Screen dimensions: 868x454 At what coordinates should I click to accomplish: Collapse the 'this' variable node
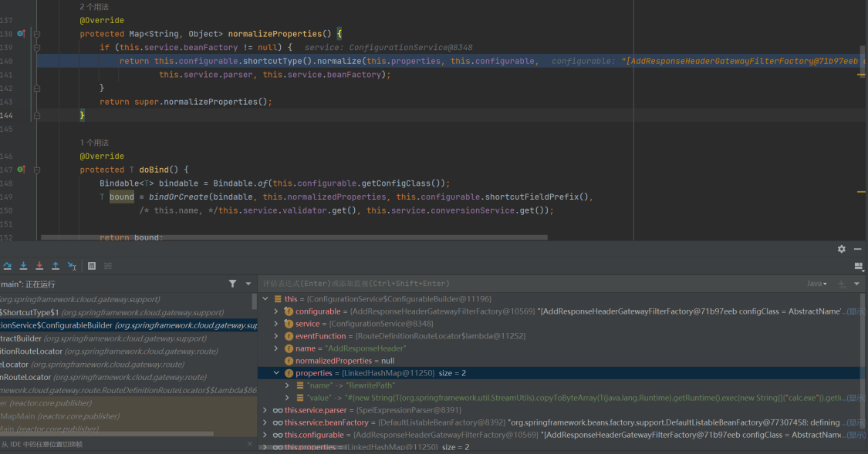tap(265, 299)
